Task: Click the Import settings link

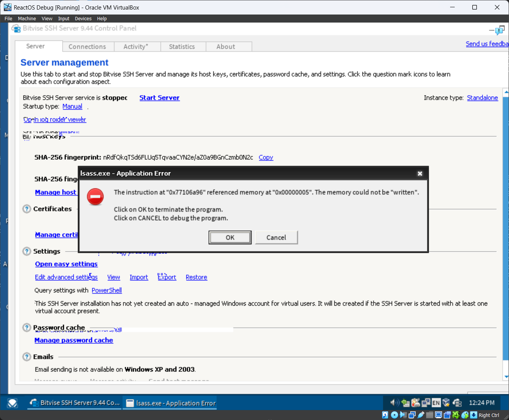Action: [x=139, y=277]
